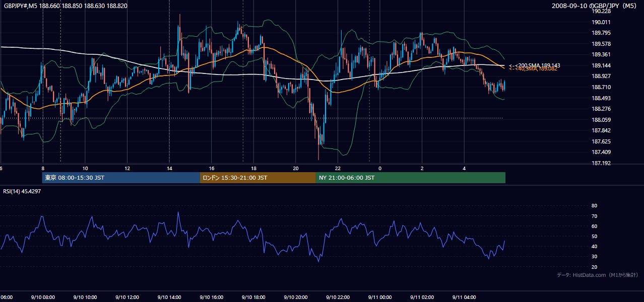Click price axis label 189.361
Image resolution: width=644 pixels, height=302 pixels.
click(x=601, y=54)
